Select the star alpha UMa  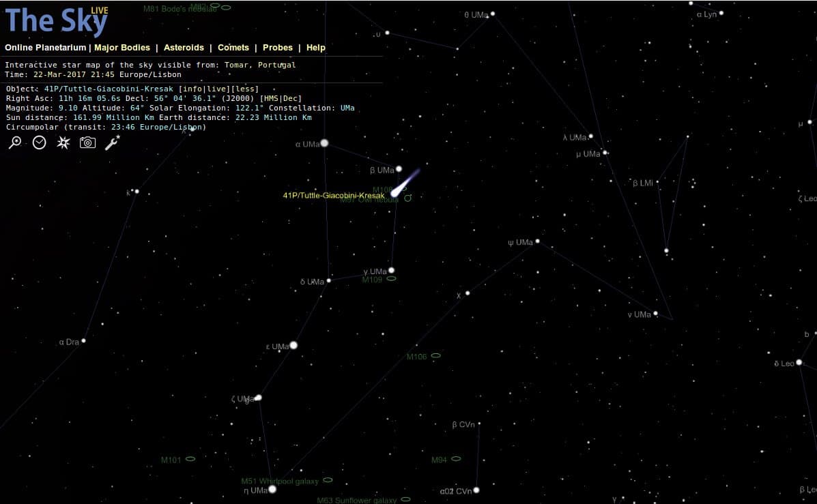(x=324, y=143)
